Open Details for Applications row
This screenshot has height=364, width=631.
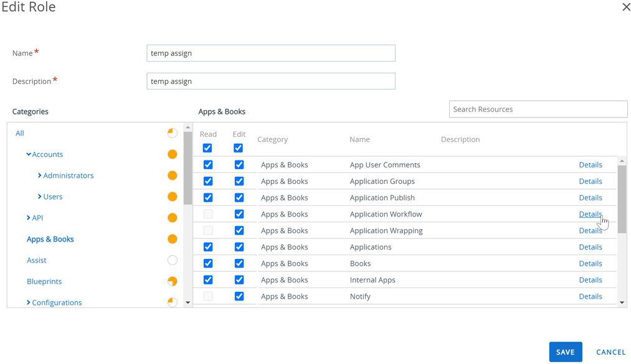coord(591,247)
